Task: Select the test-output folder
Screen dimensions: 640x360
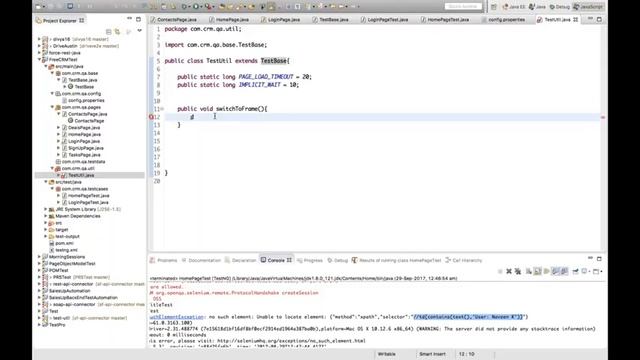Action: [x=67, y=236]
